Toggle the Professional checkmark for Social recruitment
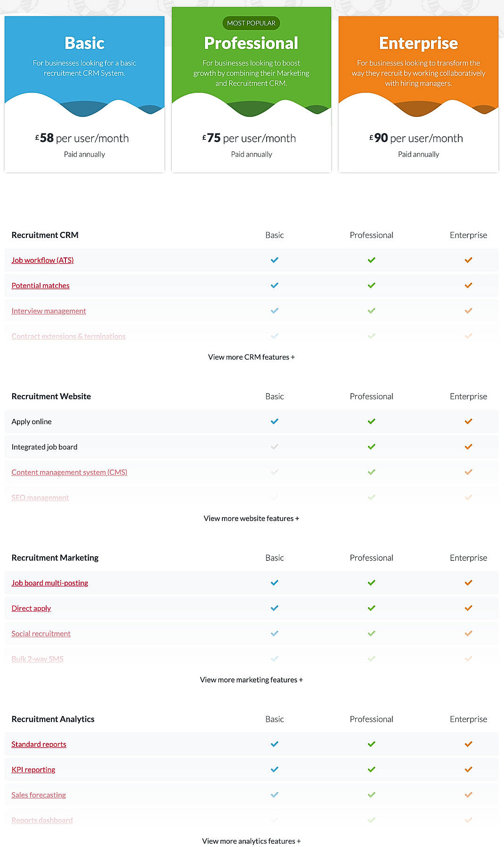The height and width of the screenshot is (847, 504). point(371,633)
